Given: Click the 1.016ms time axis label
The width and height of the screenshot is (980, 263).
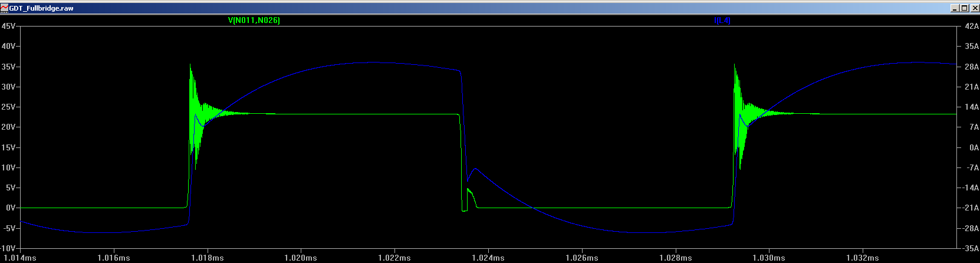Looking at the screenshot, I should click(113, 258).
